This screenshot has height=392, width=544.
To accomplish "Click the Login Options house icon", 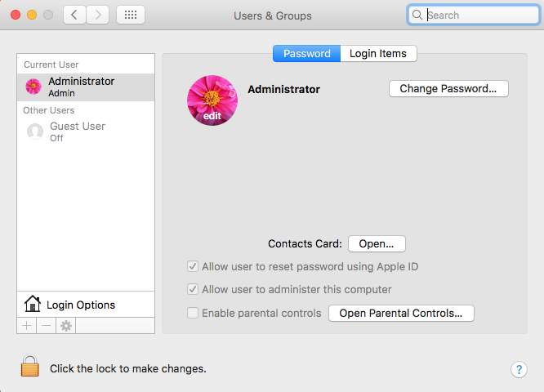I will (x=33, y=305).
